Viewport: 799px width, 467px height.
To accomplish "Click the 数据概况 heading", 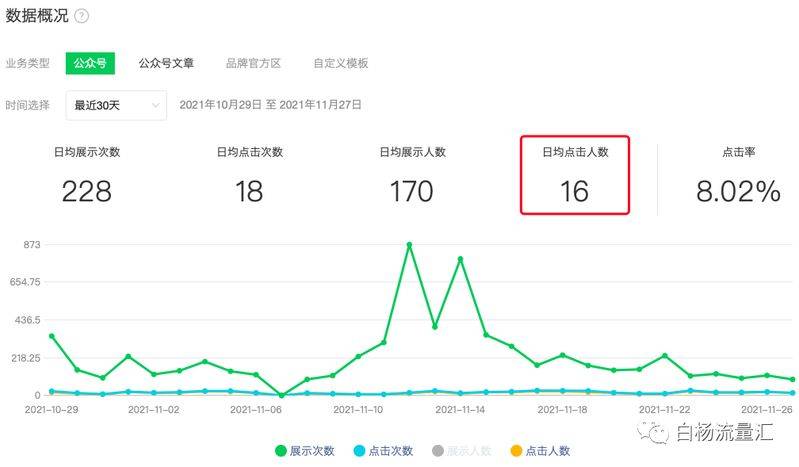I will coord(37,16).
